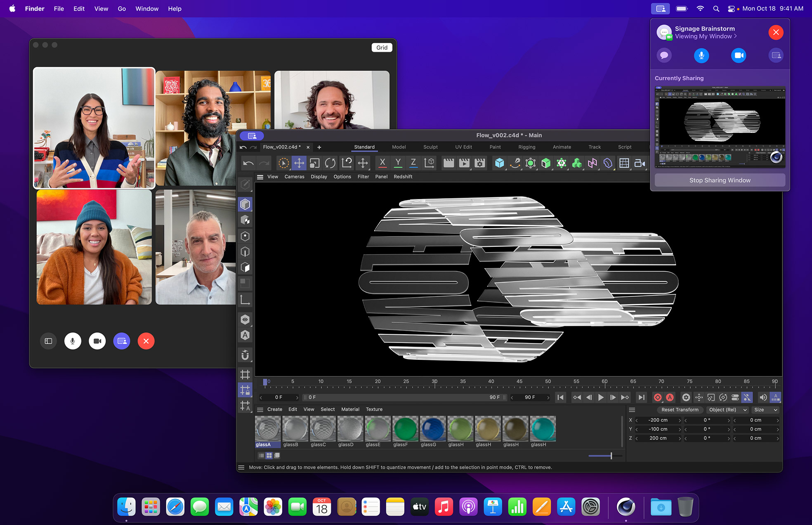812x525 pixels.
Task: Open the Size dropdown in the Coordinates panel
Action: (x=765, y=410)
